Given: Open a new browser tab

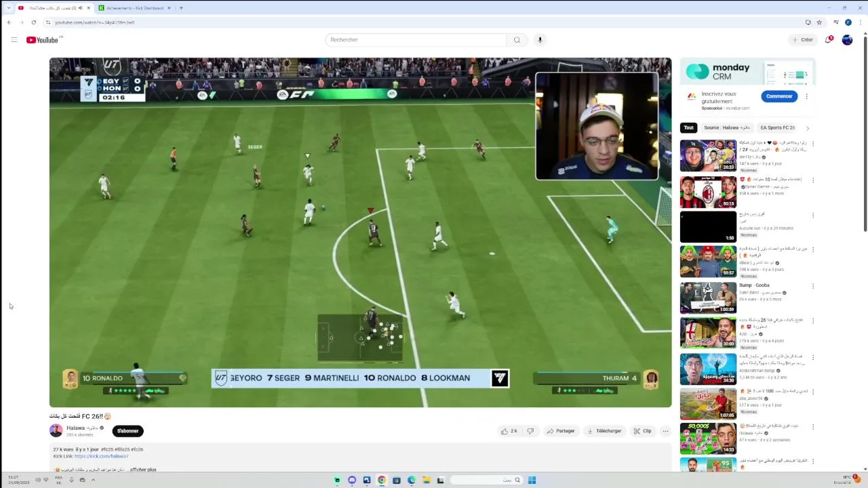Looking at the screenshot, I should point(181,8).
